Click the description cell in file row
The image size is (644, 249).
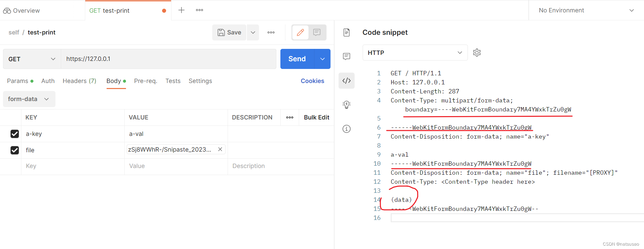281,150
